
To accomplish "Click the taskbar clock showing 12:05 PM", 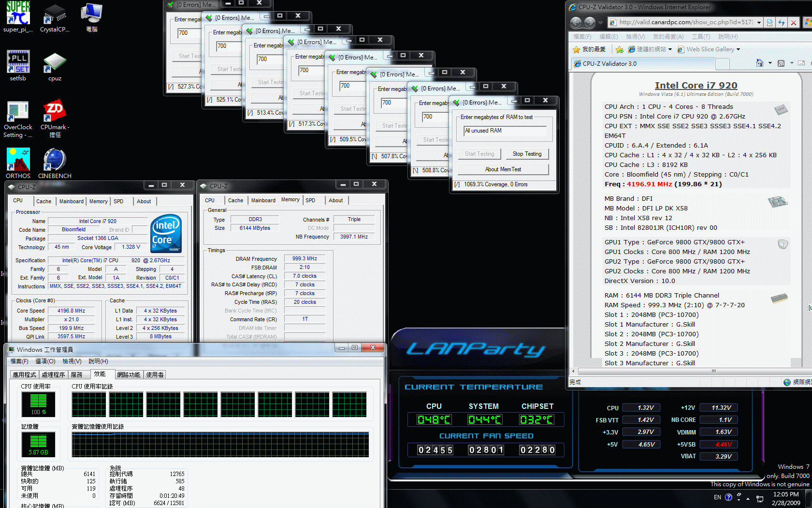I will point(785,498).
